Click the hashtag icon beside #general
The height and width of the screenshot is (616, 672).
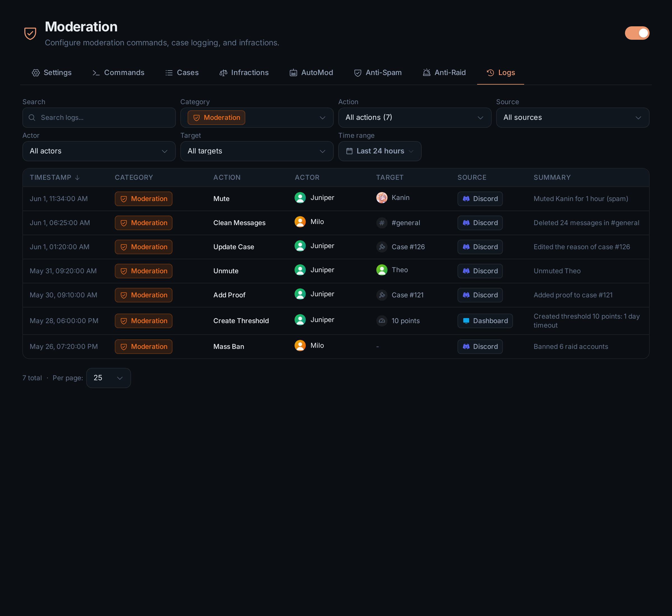(382, 223)
